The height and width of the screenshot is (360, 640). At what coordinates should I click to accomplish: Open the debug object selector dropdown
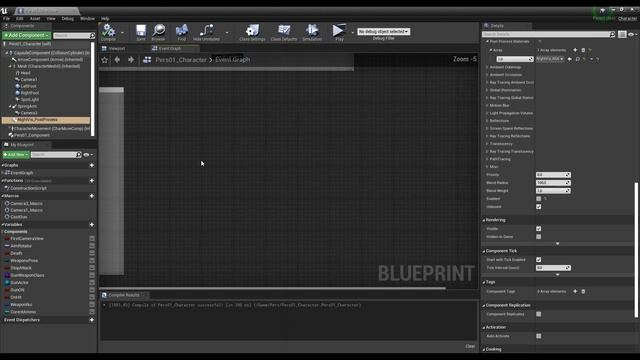383,31
